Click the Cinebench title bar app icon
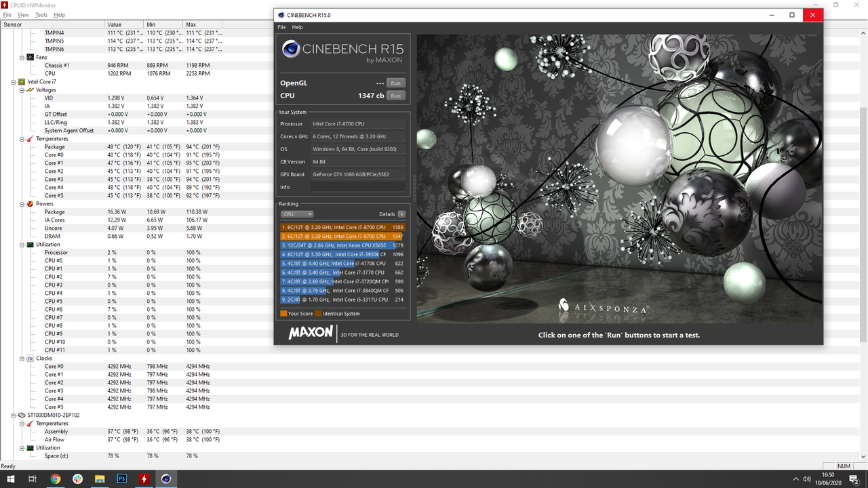The height and width of the screenshot is (488, 868). click(281, 15)
